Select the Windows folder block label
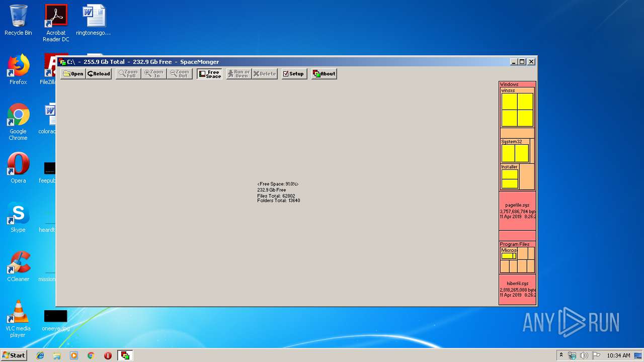The height and width of the screenshot is (362, 644). 509,84
